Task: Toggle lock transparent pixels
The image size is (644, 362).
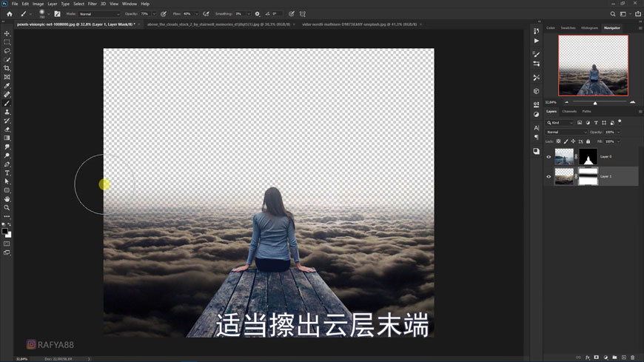Action: click(x=559, y=141)
